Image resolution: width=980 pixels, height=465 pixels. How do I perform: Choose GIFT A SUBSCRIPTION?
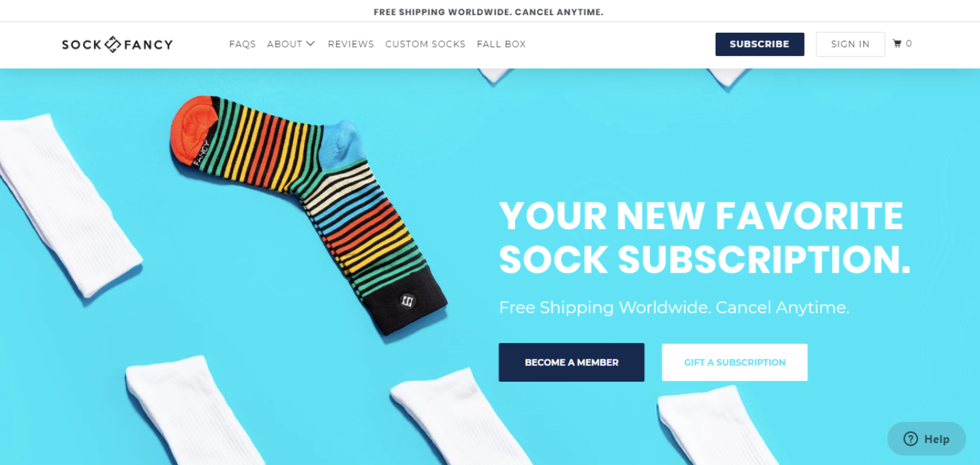tap(735, 362)
